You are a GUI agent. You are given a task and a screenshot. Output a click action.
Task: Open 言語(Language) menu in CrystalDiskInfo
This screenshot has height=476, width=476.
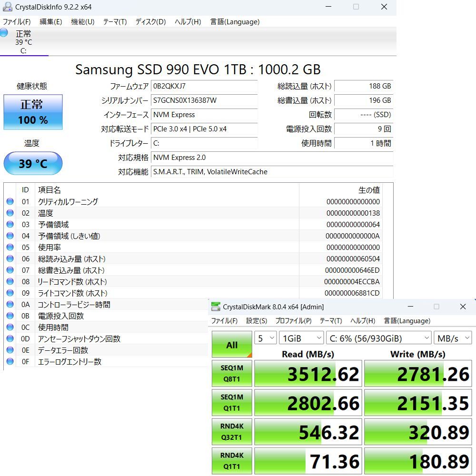(x=235, y=21)
